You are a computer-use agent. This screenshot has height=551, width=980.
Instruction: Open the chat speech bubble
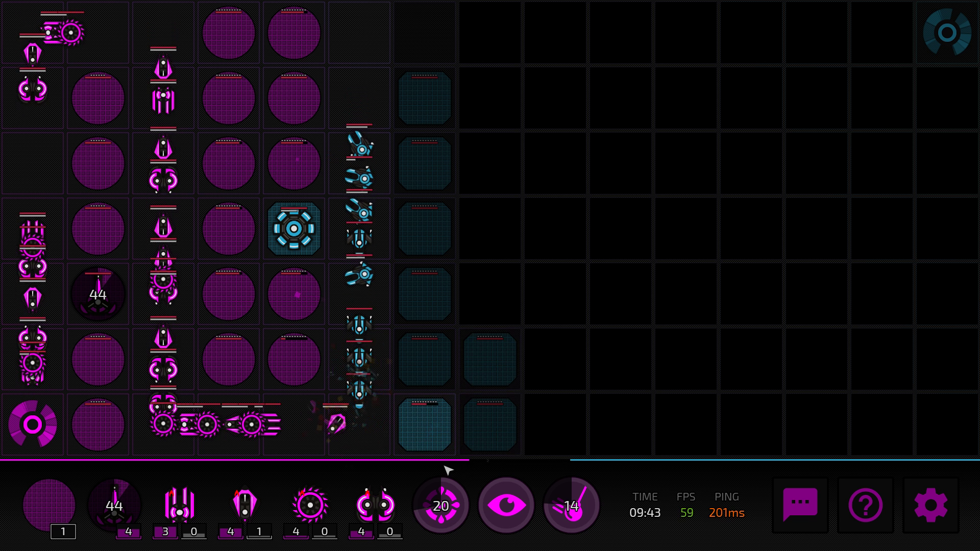point(800,505)
